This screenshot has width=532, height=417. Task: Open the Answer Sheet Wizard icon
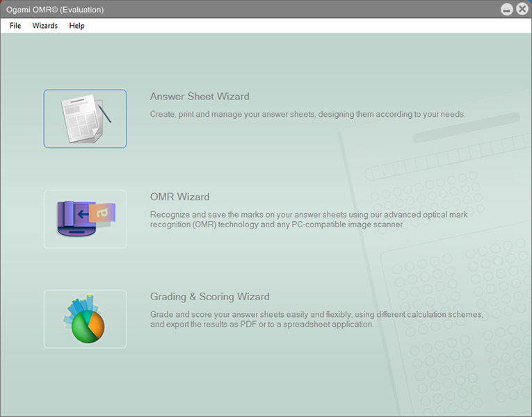coord(85,119)
